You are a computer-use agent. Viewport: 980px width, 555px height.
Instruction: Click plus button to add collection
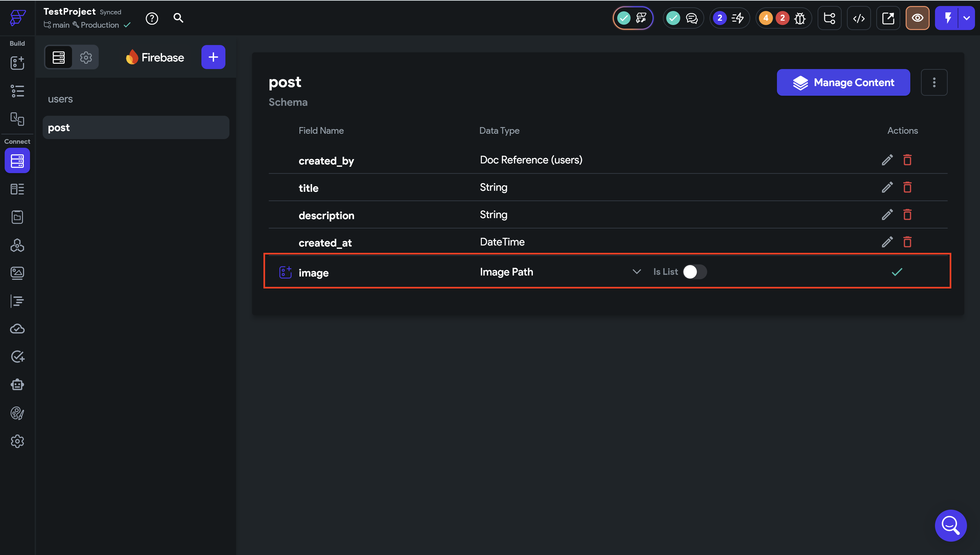point(213,57)
